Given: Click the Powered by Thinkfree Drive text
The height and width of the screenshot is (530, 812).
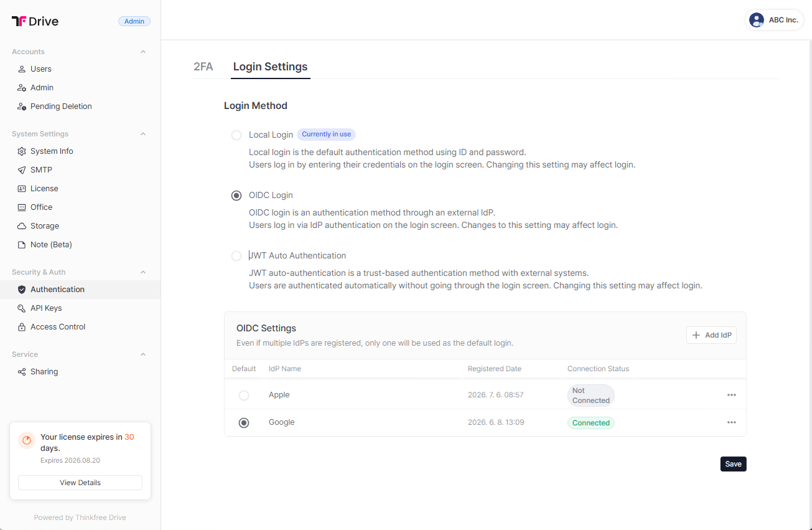Looking at the screenshot, I should click(x=80, y=518).
